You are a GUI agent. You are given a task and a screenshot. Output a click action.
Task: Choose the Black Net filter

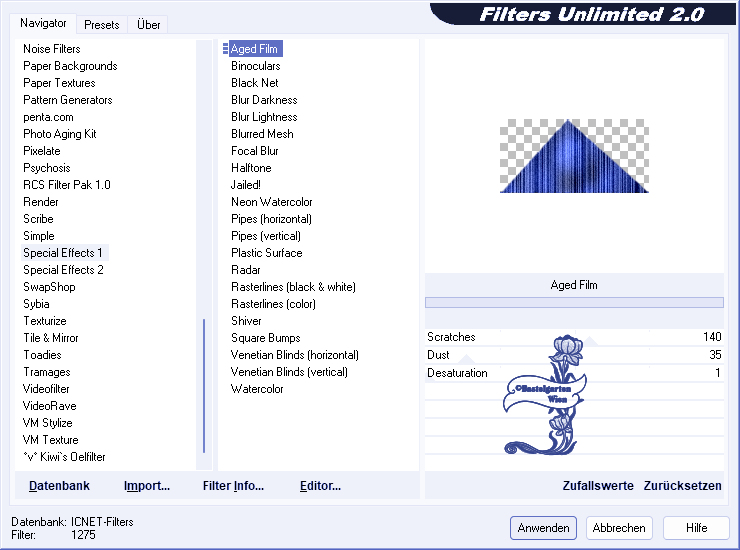[255, 83]
